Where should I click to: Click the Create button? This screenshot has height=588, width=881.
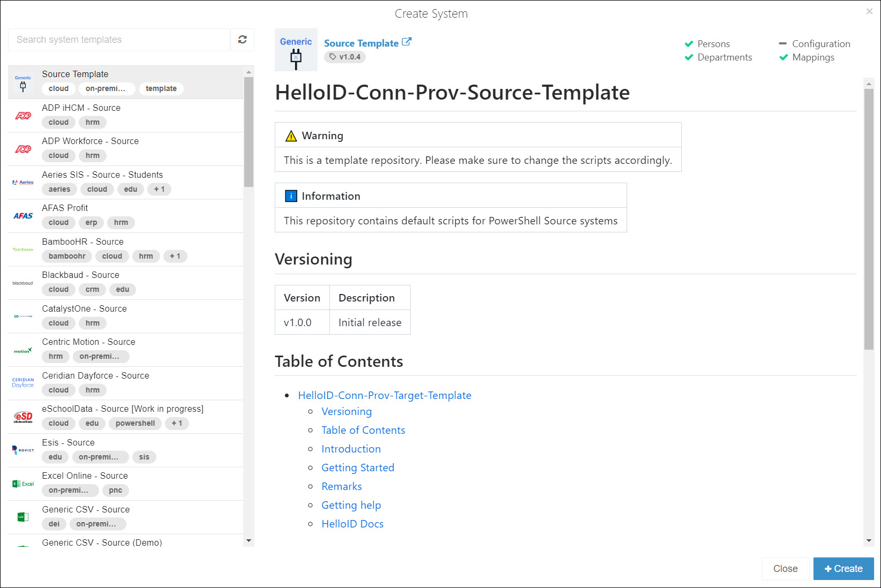844,569
